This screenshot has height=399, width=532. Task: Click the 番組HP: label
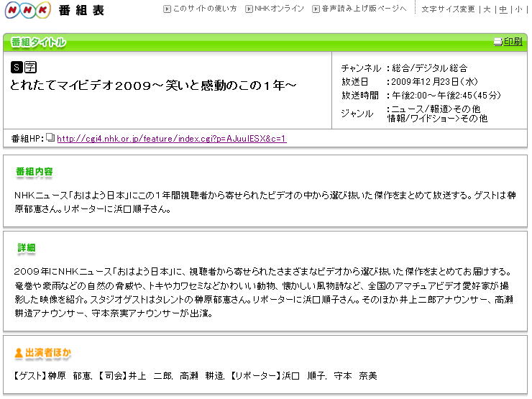[27, 139]
